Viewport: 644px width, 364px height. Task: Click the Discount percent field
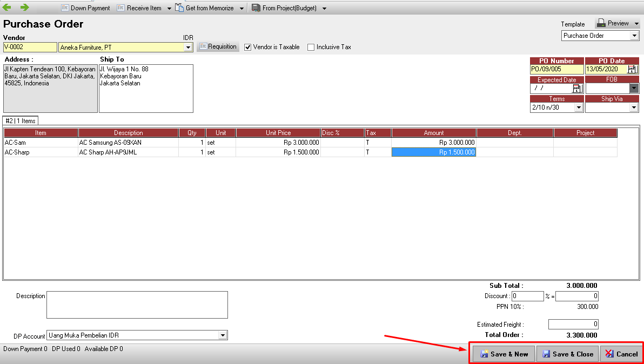point(528,296)
